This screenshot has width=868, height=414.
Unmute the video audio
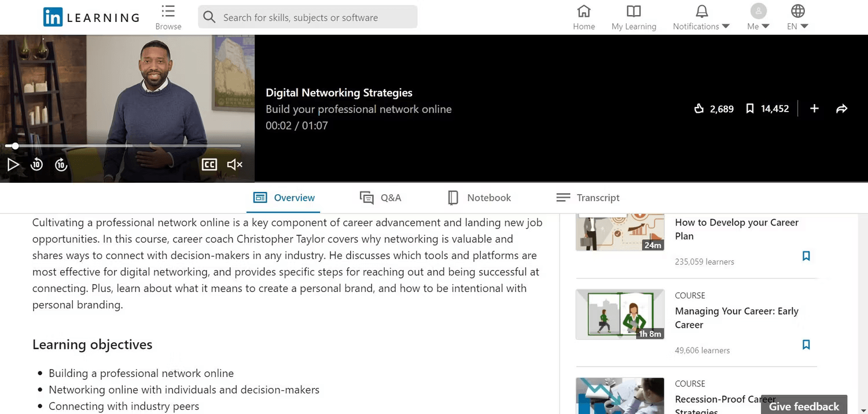234,165
